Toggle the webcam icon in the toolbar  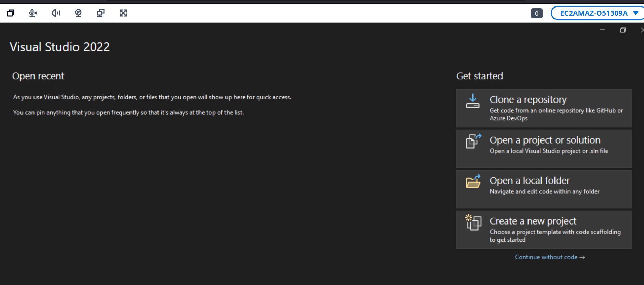click(78, 13)
